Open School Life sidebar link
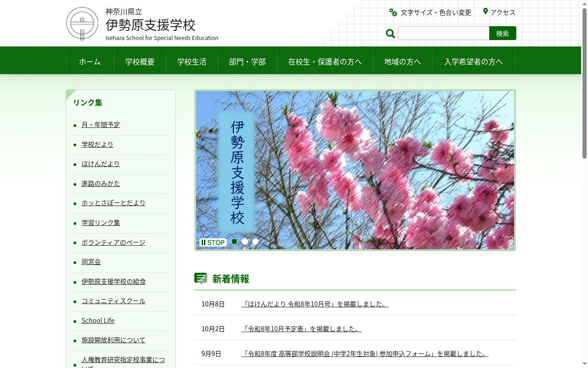 click(x=98, y=321)
